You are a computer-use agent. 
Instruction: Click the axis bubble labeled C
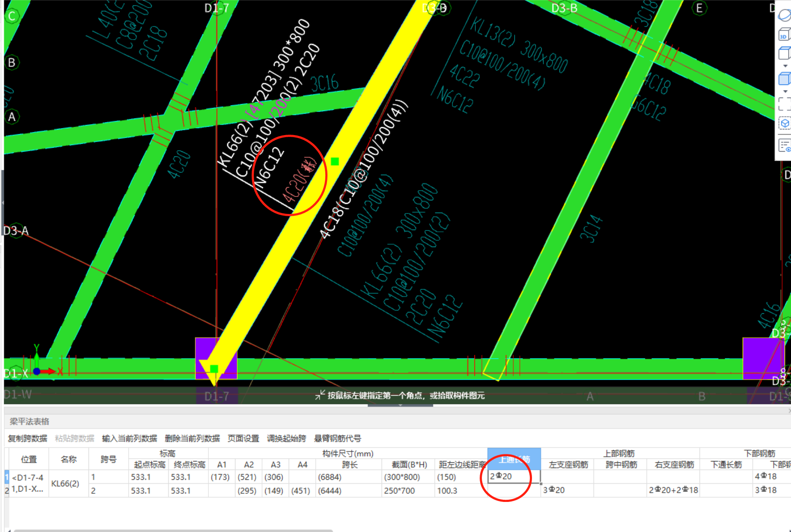click(12, 16)
